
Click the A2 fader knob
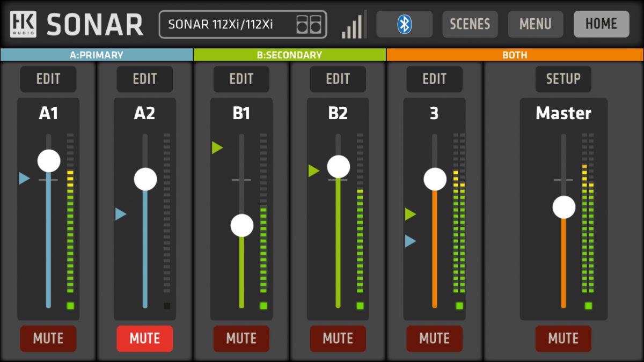pos(145,179)
